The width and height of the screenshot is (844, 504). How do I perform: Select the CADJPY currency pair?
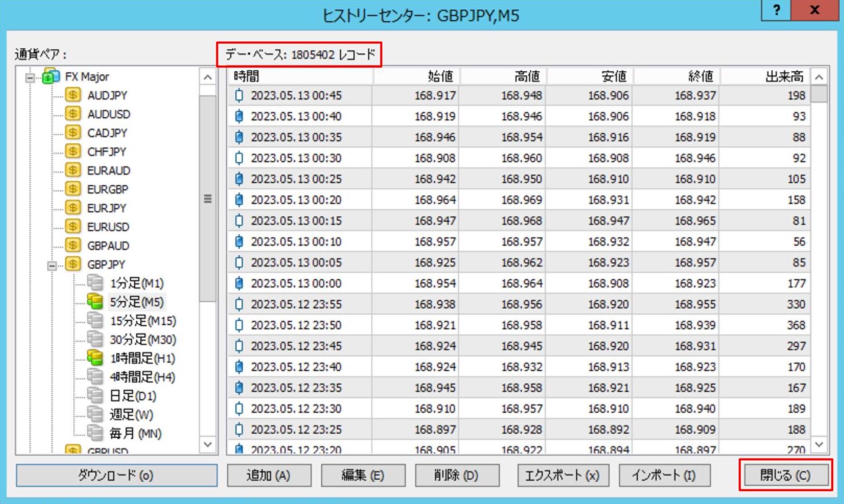[107, 133]
